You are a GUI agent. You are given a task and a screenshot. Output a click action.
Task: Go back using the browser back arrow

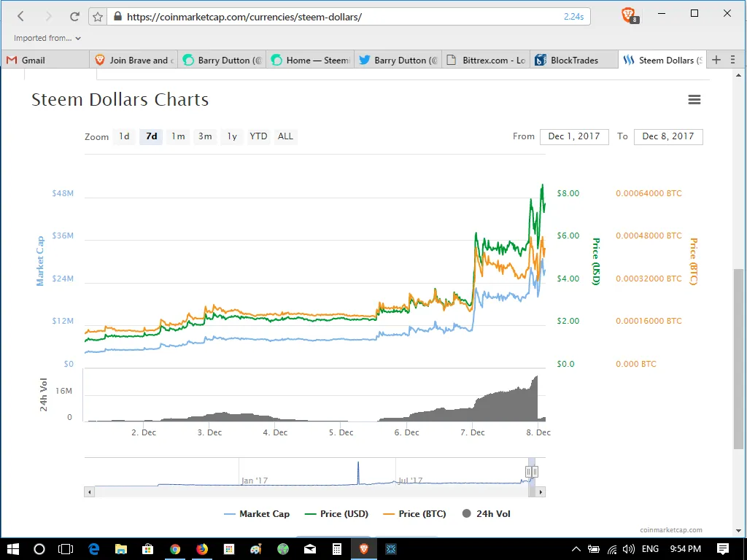[20, 16]
